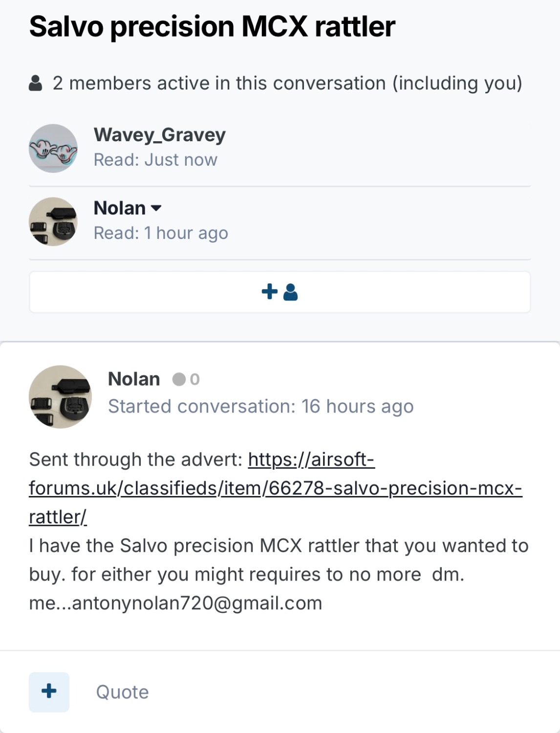Open Wavey_Gravey's profile via username
Viewport: 560px width, 733px height.
[159, 134]
